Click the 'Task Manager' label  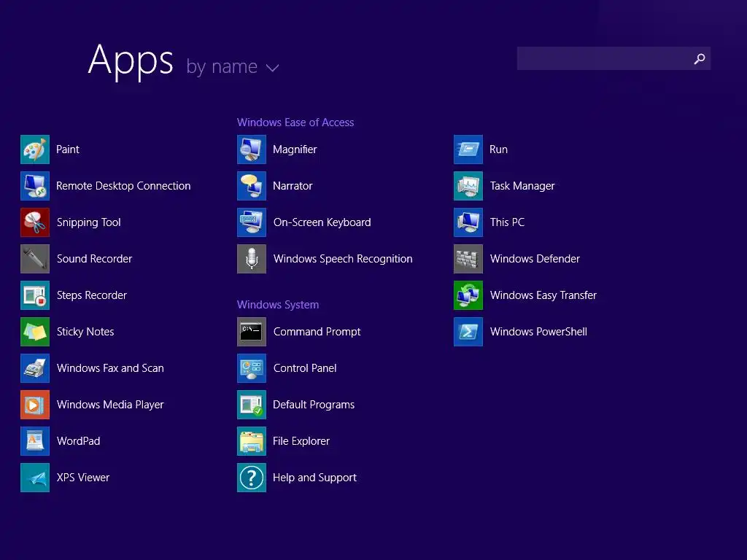pos(522,186)
